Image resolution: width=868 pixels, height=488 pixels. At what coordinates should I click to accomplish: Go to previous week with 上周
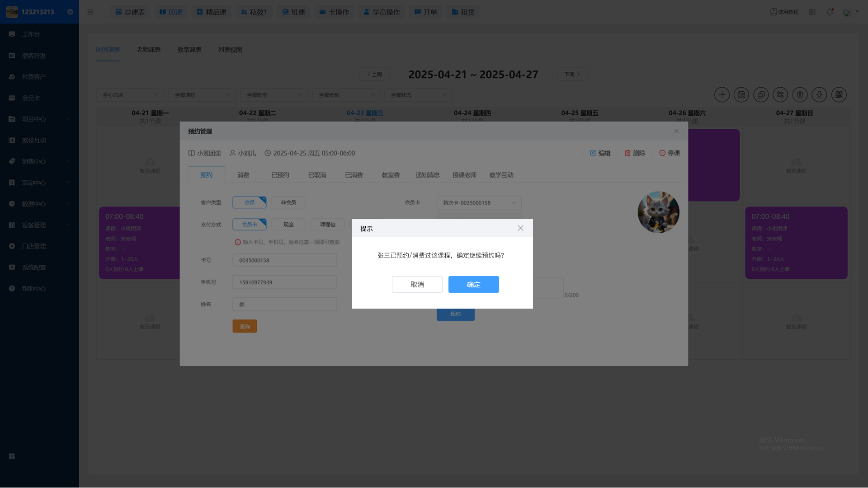point(374,74)
